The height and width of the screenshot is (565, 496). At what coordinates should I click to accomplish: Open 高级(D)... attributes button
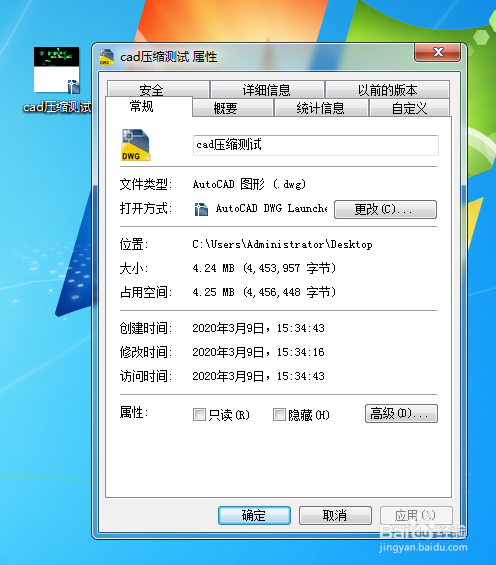pos(401,413)
